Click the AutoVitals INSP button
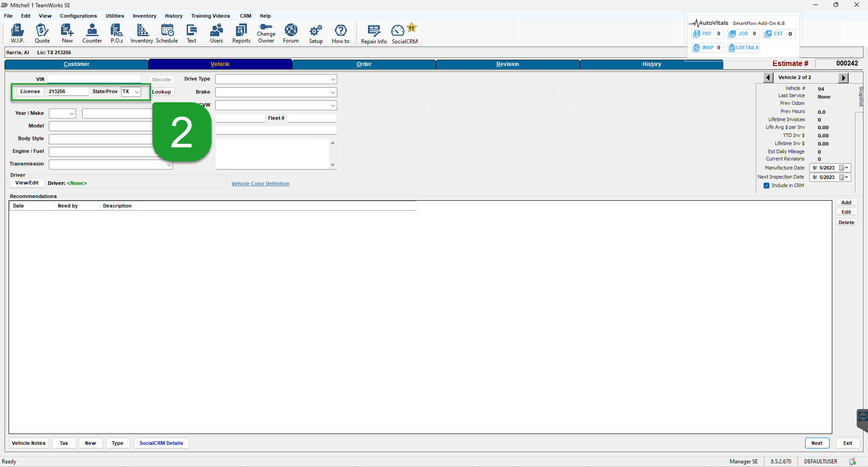Viewport: 868px width, 467px height. tap(708, 47)
